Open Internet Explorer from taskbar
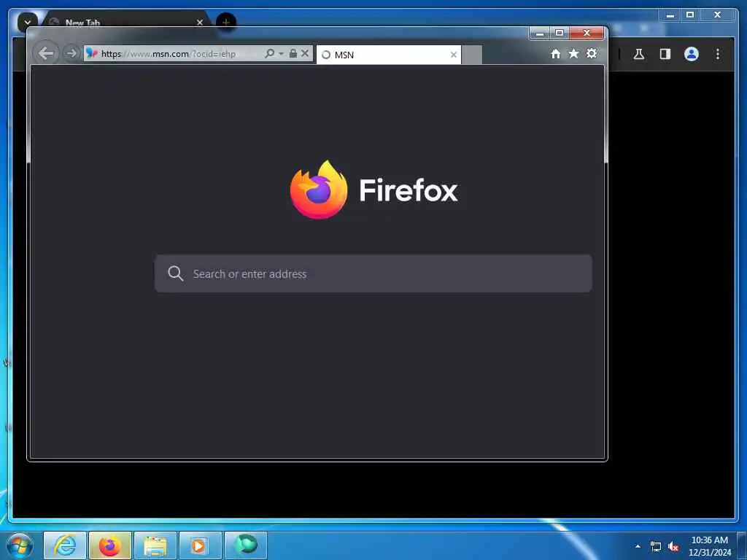This screenshot has height=560, width=747. (65, 545)
